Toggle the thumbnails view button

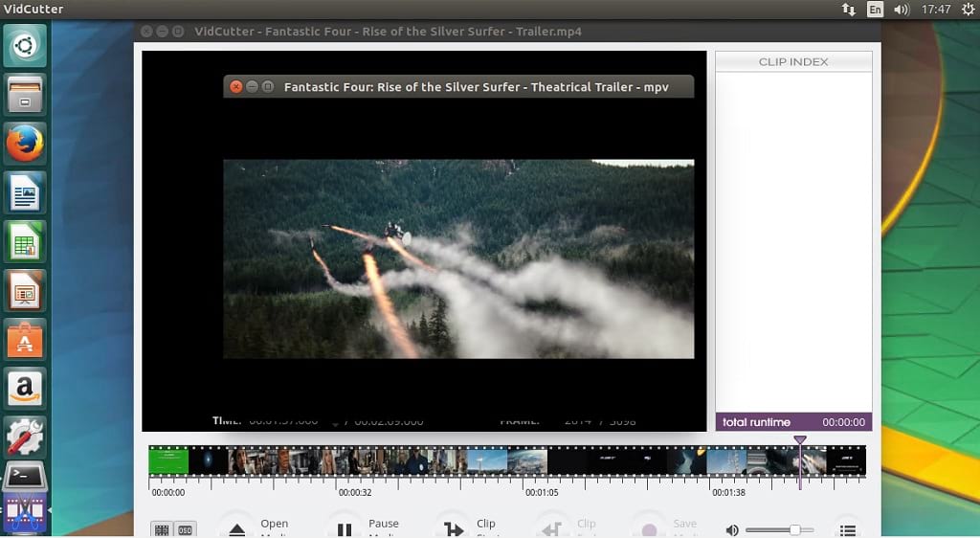tap(162, 530)
